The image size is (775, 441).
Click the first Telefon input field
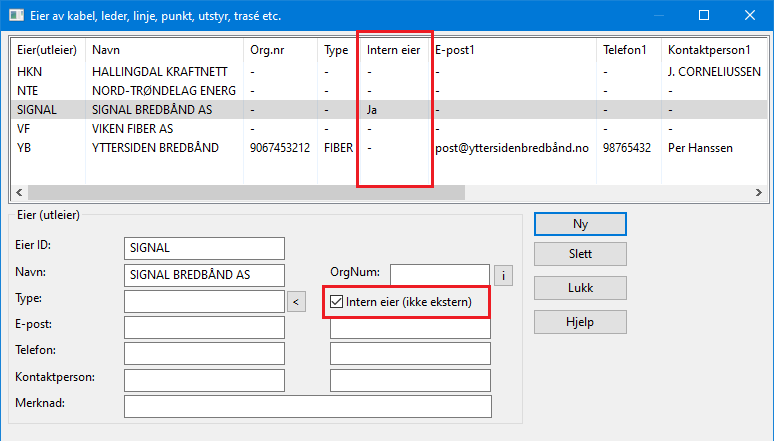204,353
